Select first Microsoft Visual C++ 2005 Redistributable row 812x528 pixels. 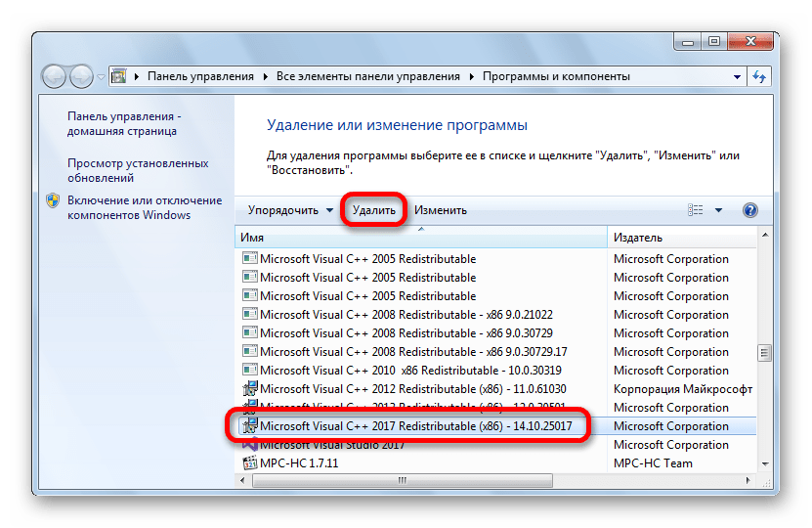click(496, 258)
